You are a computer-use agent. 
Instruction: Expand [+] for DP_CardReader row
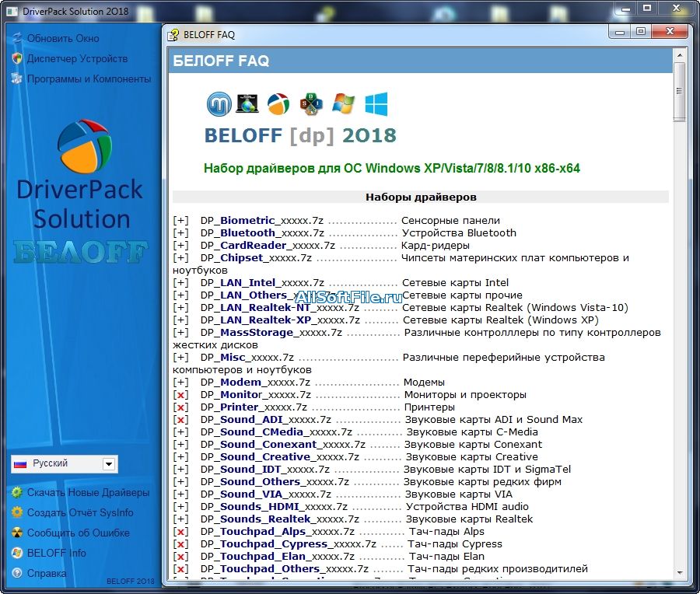(180, 246)
